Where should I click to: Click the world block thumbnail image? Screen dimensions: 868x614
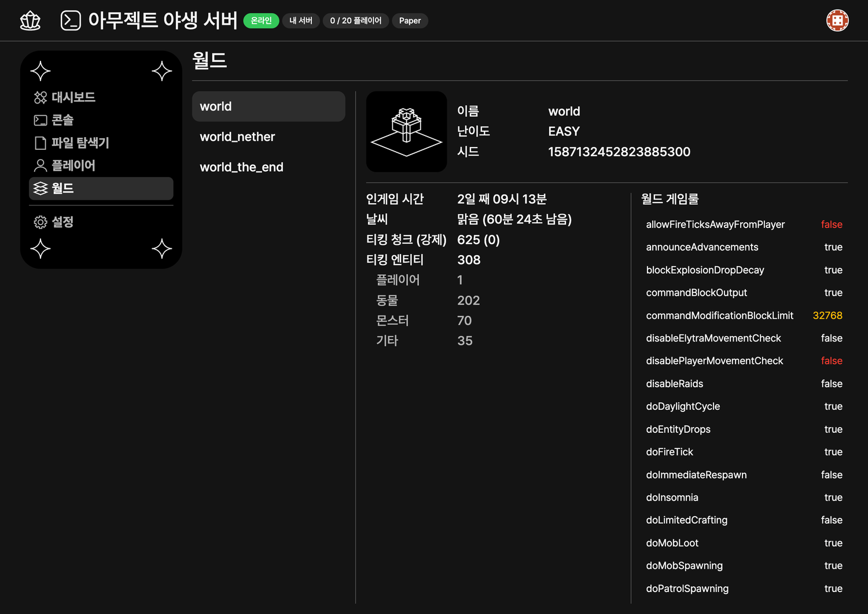pos(406,131)
